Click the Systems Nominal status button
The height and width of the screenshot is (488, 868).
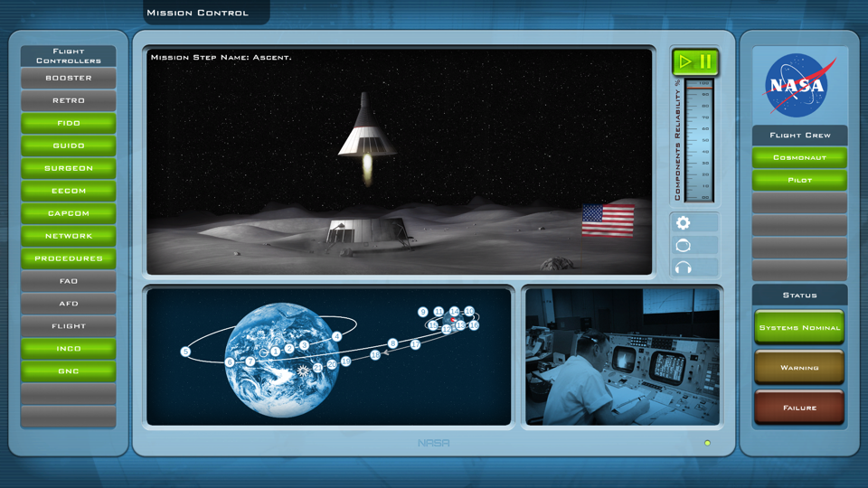click(799, 327)
